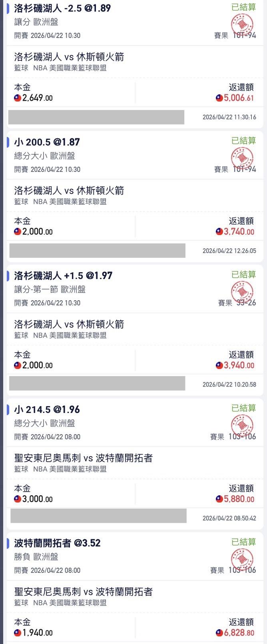Click the red win stamp on the 洛杉磯湖人 -2.5 bet

click(x=242, y=24)
